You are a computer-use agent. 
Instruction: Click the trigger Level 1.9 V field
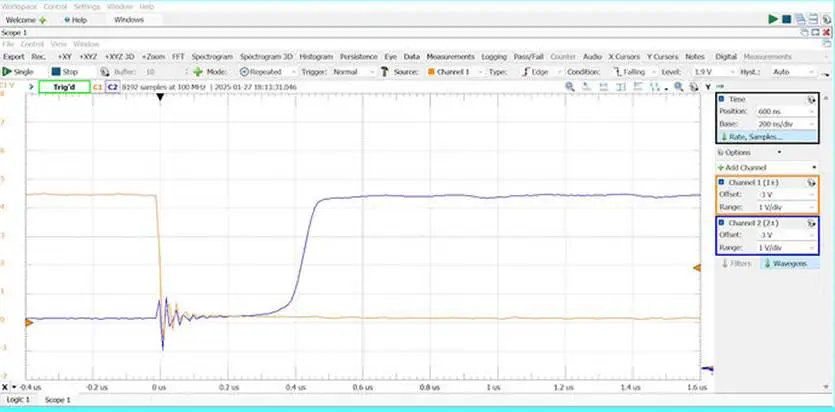tap(710, 71)
